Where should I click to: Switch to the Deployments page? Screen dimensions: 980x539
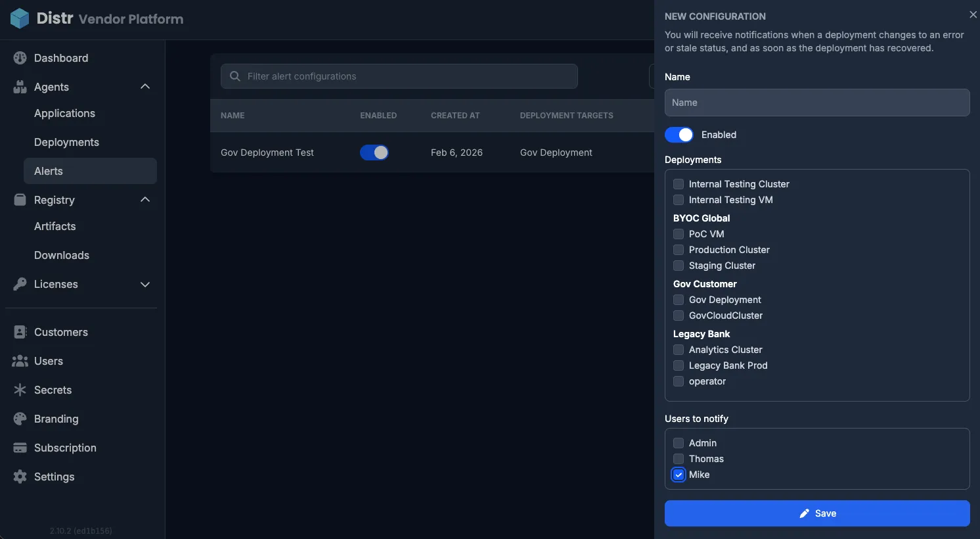point(66,142)
